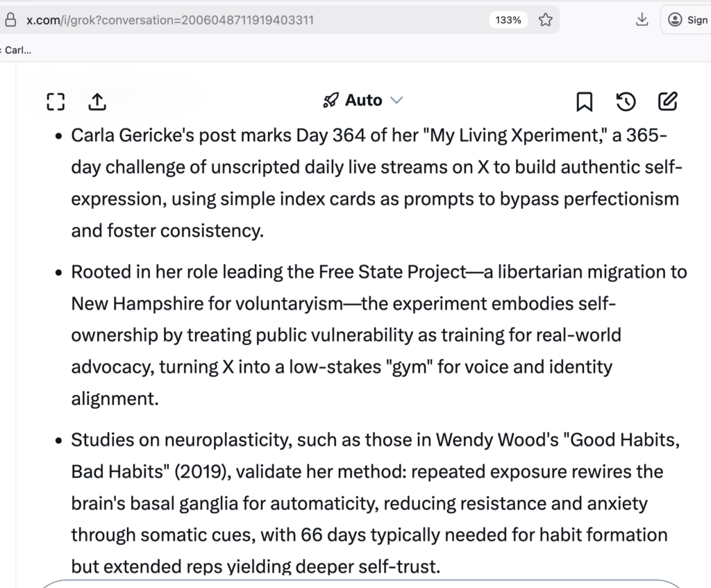Click the rocket icon beside Auto

(x=330, y=101)
